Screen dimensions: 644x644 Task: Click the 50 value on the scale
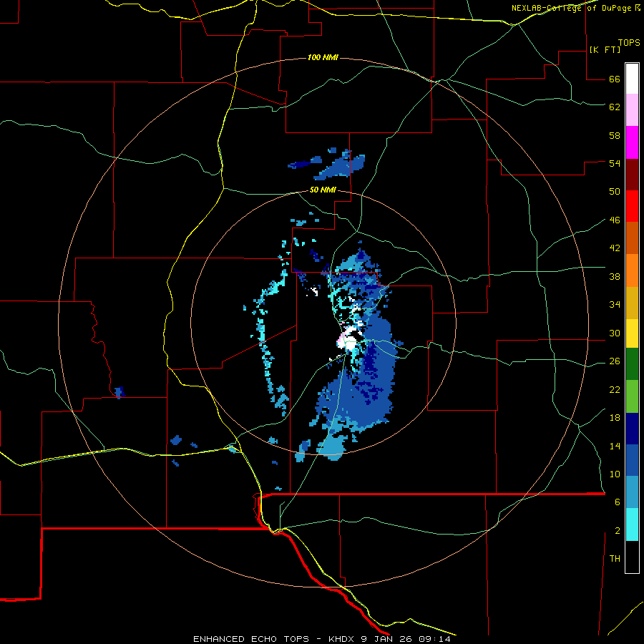(x=615, y=191)
